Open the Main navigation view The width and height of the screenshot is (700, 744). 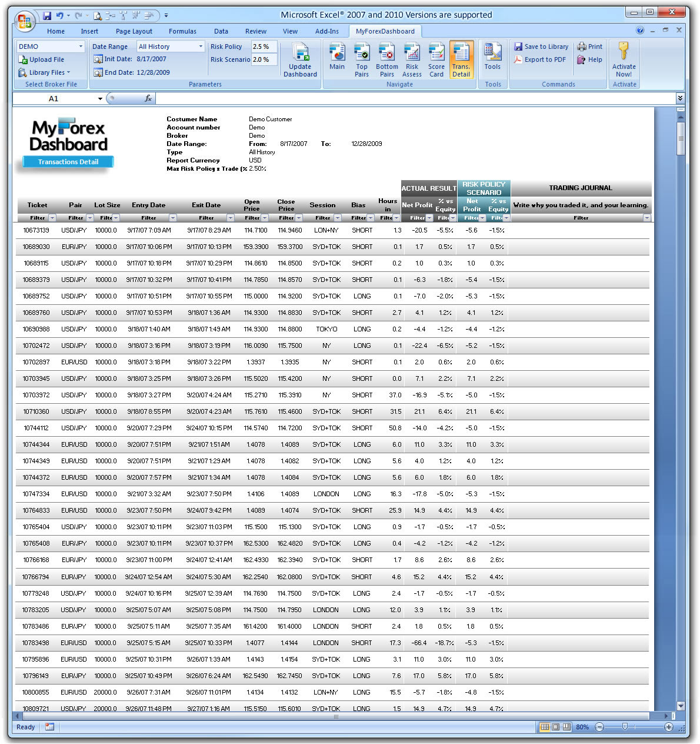(x=337, y=57)
